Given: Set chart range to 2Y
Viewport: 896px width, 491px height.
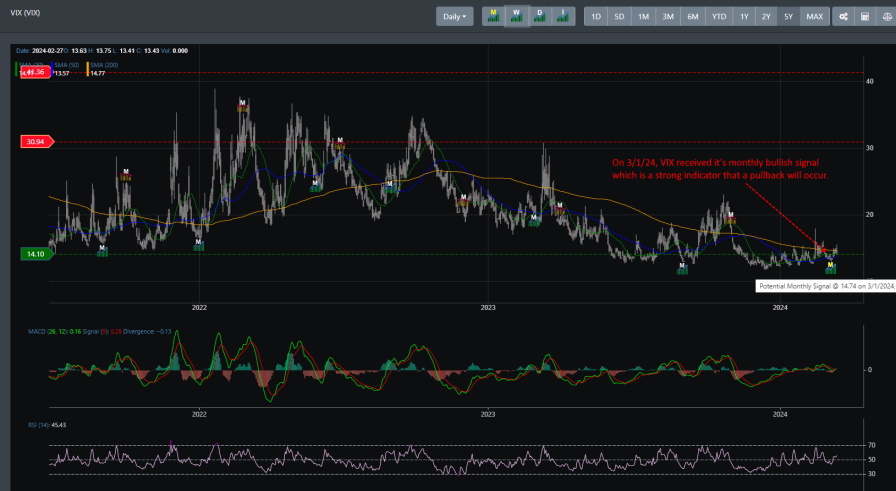Looking at the screenshot, I should point(766,17).
